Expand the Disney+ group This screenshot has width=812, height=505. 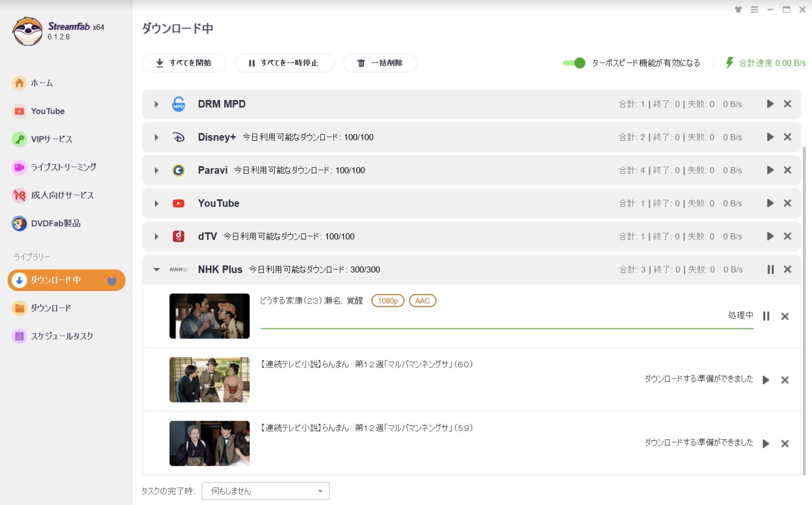[156, 137]
